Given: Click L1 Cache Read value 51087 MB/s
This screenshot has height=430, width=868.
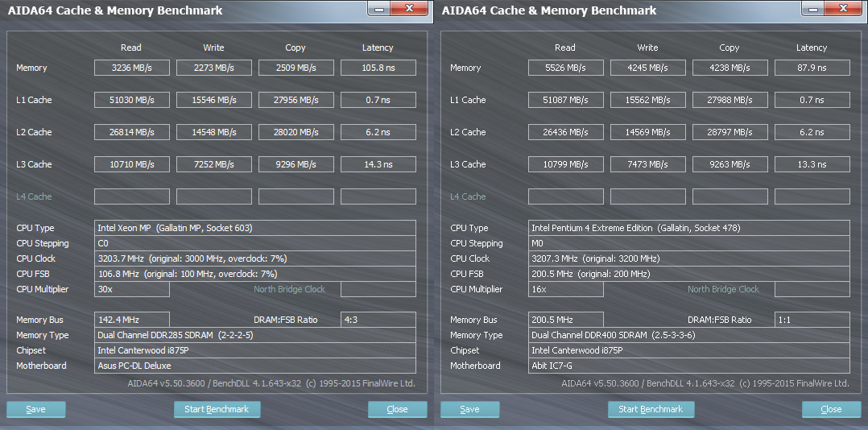Looking at the screenshot, I should 566,100.
